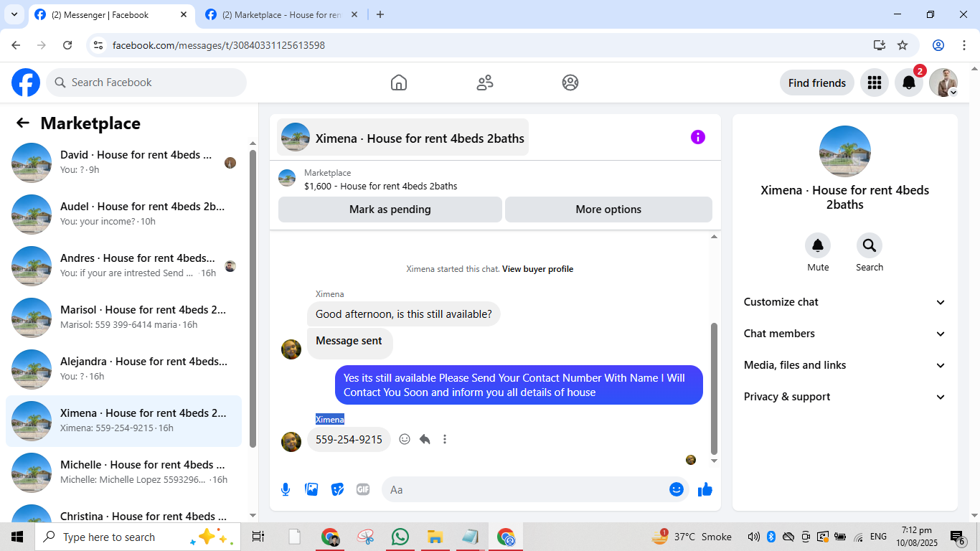This screenshot has height=551, width=980.
Task: Open more options for the 559-254-9215 message
Action: [445, 439]
